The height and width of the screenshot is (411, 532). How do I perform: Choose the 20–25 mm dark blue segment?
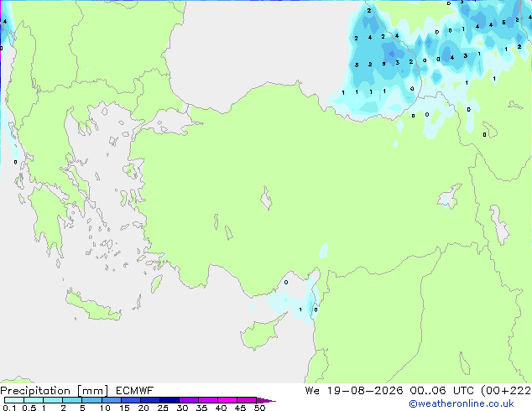(149, 400)
